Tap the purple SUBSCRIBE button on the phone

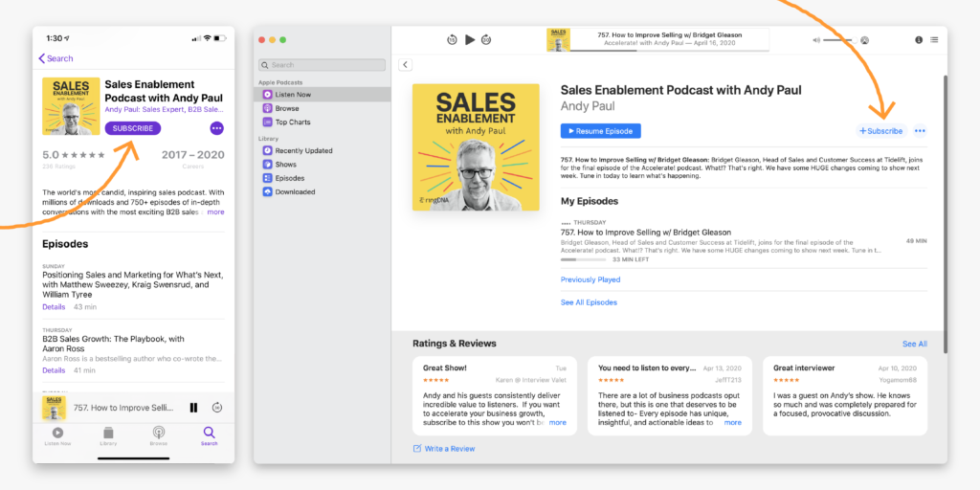[x=133, y=128]
